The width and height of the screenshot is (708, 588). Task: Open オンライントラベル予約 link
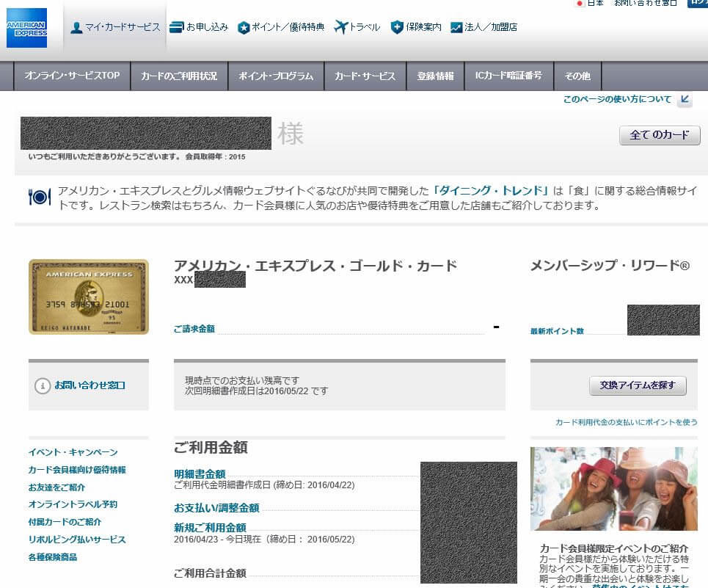pyautogui.click(x=73, y=504)
